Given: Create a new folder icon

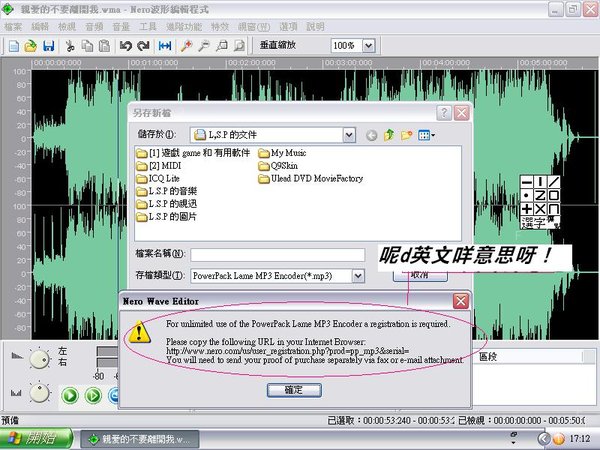Looking at the screenshot, I should (406, 135).
